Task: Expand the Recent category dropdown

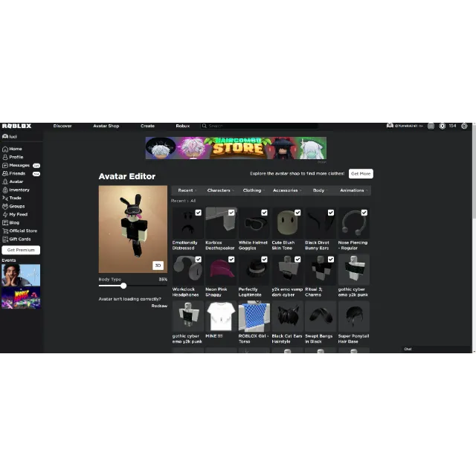Action: pyautogui.click(x=187, y=190)
